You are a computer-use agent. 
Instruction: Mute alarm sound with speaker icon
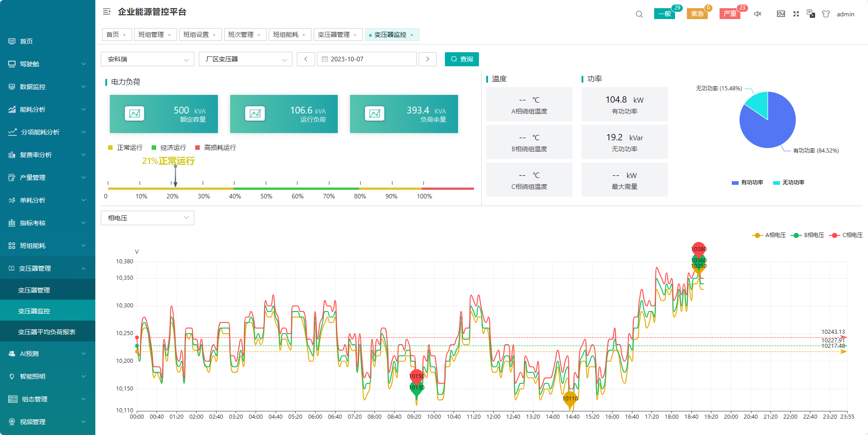(x=758, y=14)
